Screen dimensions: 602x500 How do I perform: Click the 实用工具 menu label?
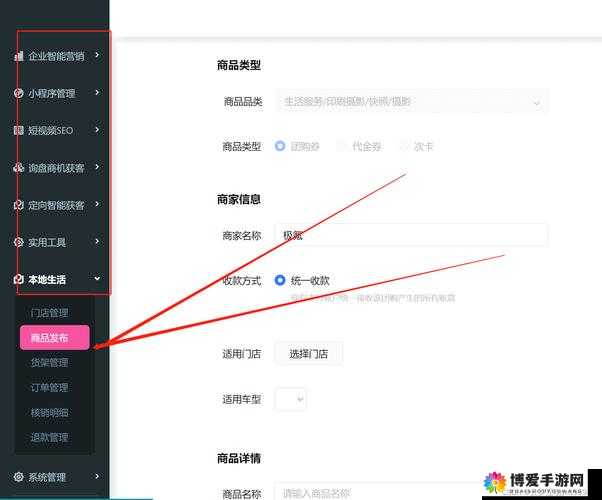tap(47, 242)
